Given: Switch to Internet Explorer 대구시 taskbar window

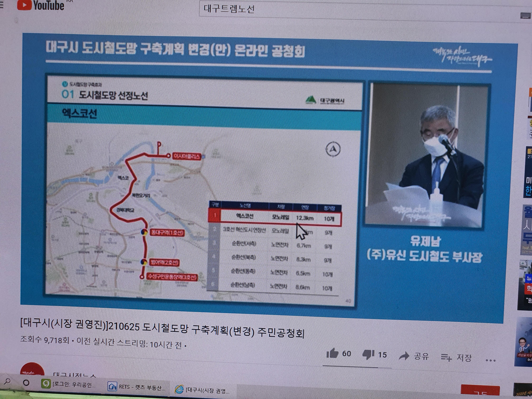Looking at the screenshot, I should pyautogui.click(x=202, y=390).
